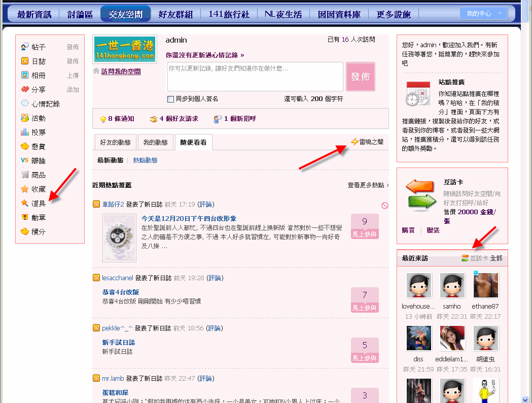Open the 訪問我的空間 link
This screenshot has height=403, width=532.
point(121,70)
